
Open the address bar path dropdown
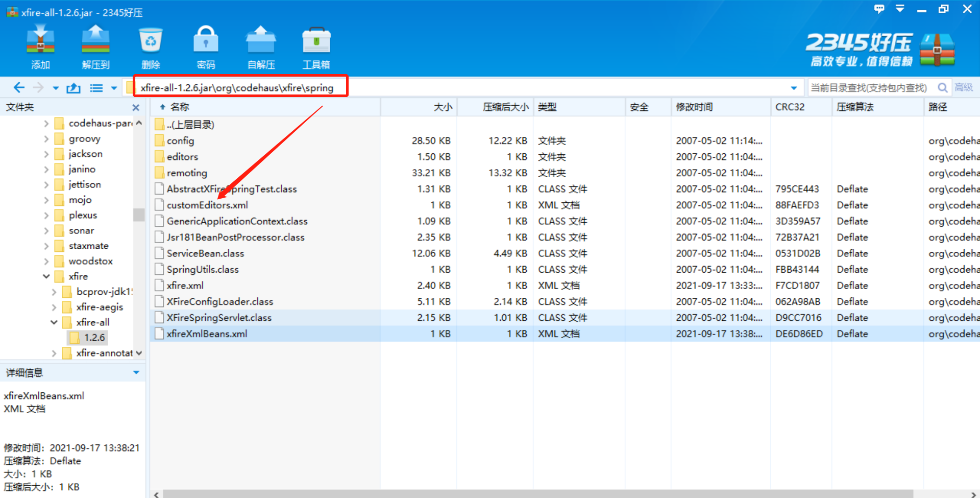pyautogui.click(x=794, y=88)
